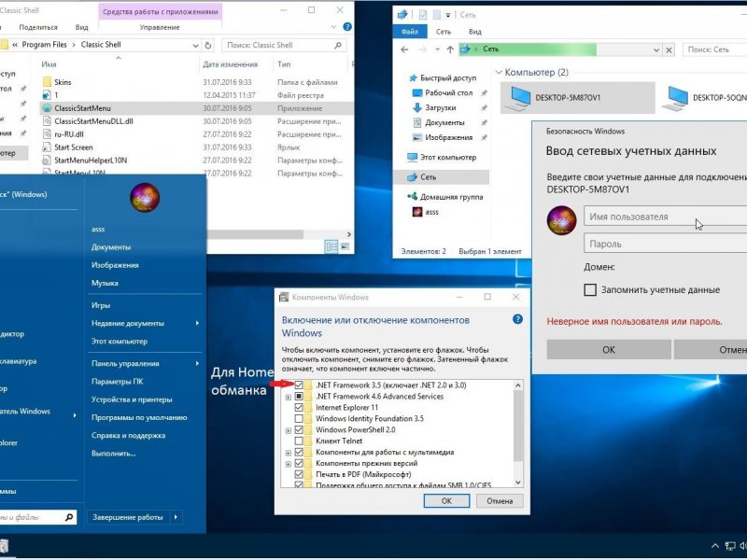Click the blue help icon in Windows Features

point(517,319)
